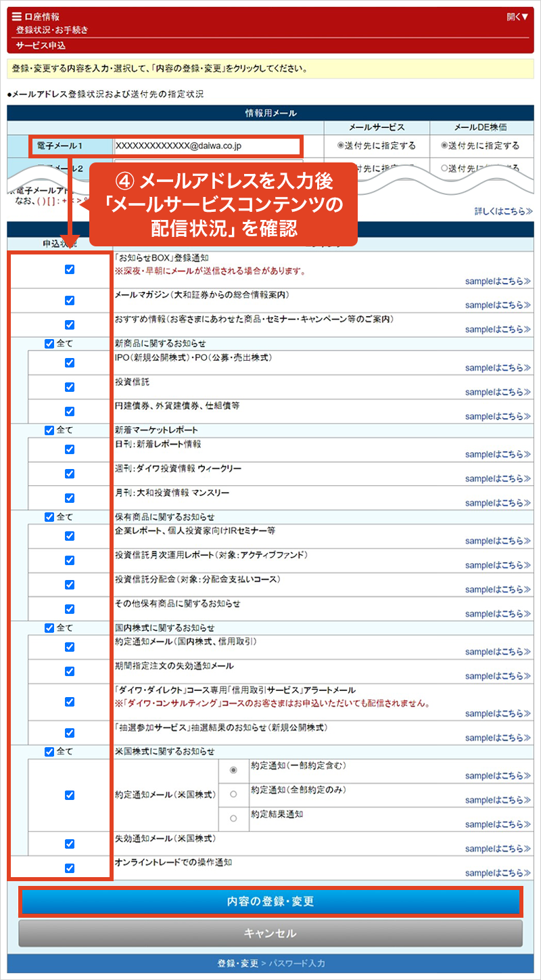541x980 pixels.
Task: Select 約定結果通知 radio button
Action: tap(233, 818)
